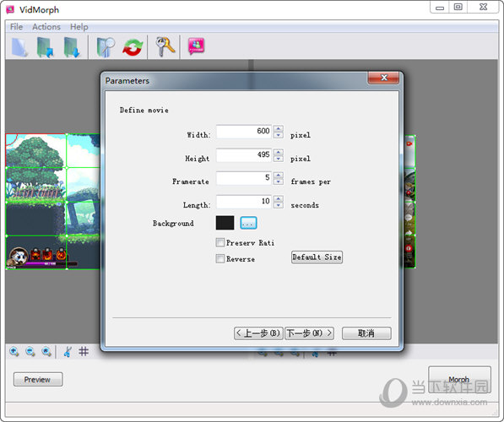Viewport: 504px width, 422px height.
Task: Click the import right image toolbar icon
Action: click(72, 47)
